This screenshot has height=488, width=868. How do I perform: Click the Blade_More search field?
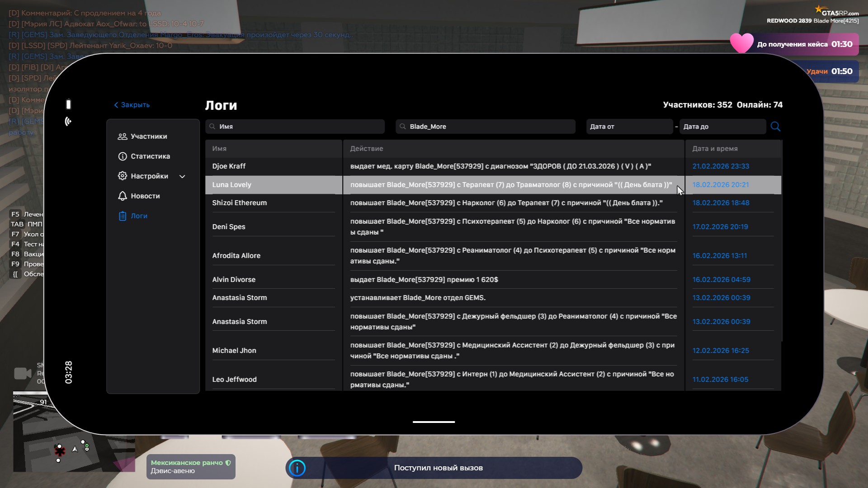485,127
